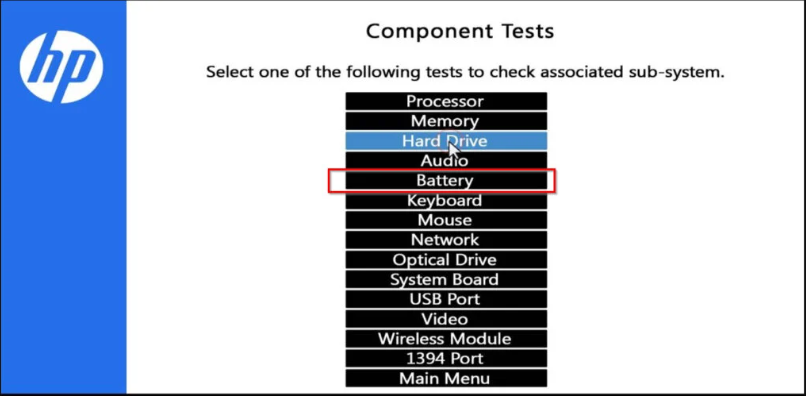Choose the Network test
The height and width of the screenshot is (397, 806).
pyautogui.click(x=446, y=240)
